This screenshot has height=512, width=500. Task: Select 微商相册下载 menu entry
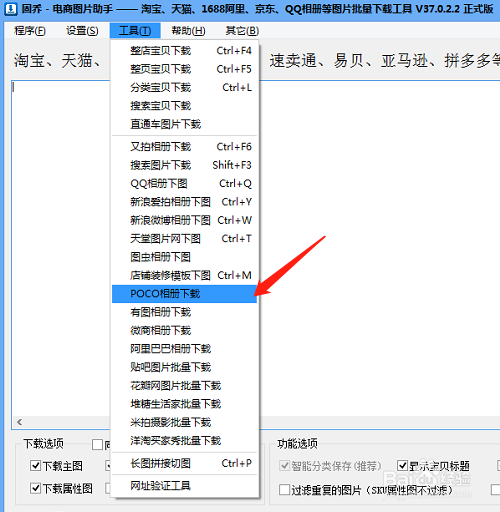(184, 330)
